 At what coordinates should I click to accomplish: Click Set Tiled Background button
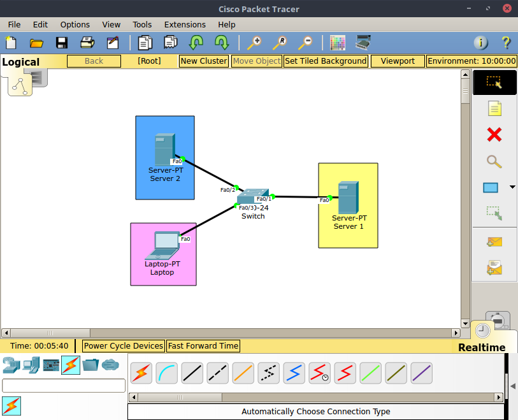pyautogui.click(x=326, y=61)
